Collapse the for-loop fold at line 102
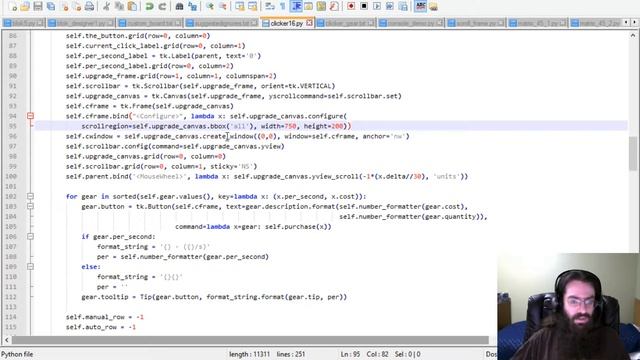640x360 pixels. pos(30,196)
